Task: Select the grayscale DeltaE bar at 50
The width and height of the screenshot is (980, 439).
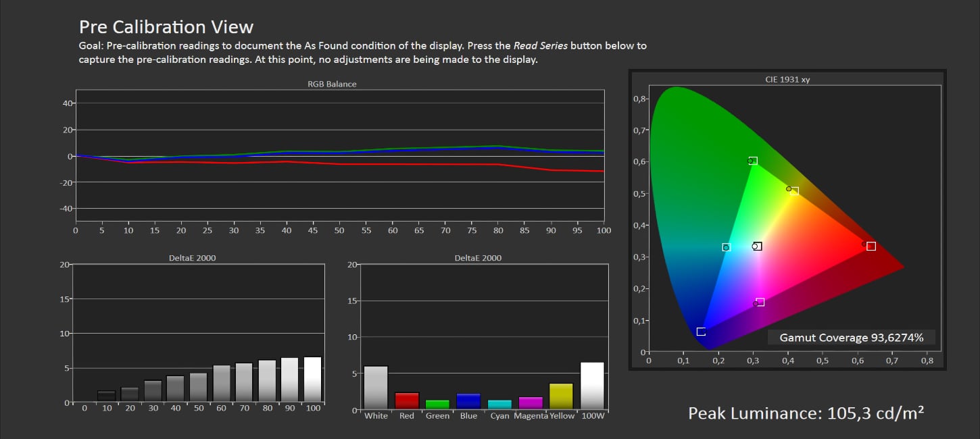Action: click(198, 388)
